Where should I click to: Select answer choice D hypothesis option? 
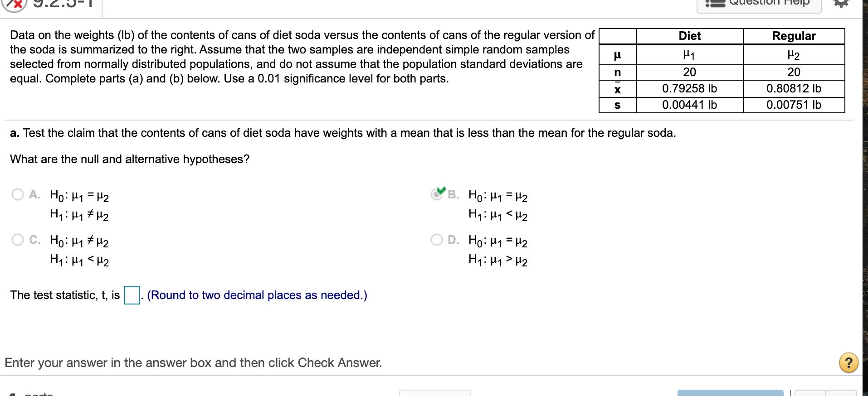pos(436,239)
